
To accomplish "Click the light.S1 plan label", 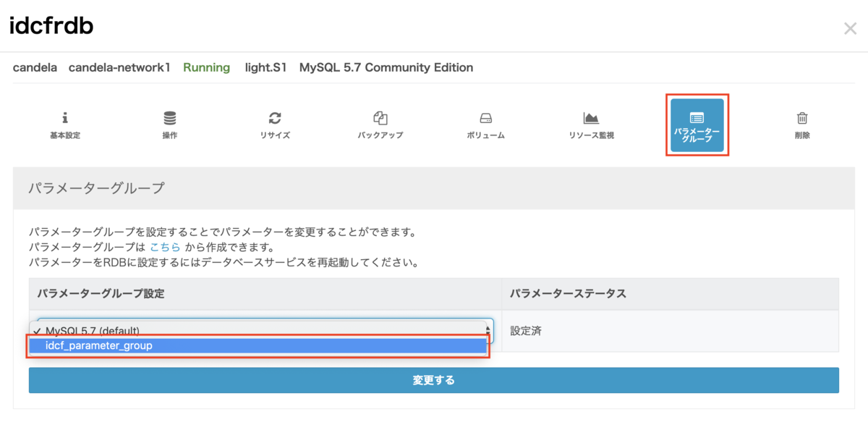I will [265, 67].
